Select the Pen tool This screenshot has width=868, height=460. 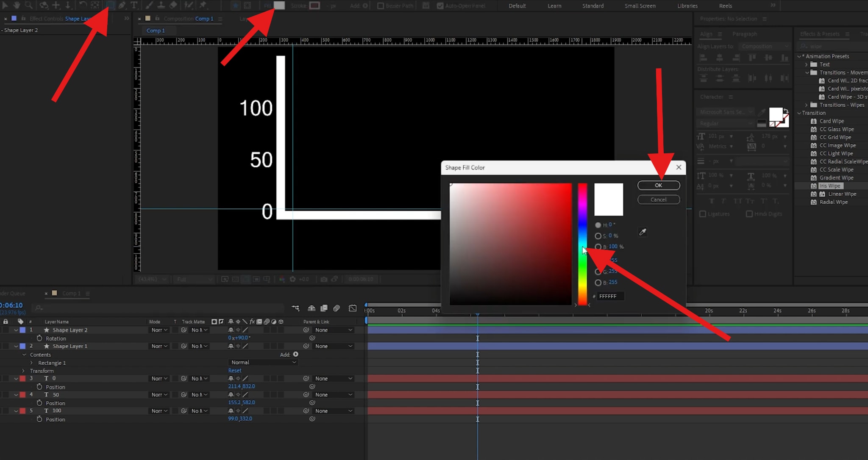click(x=122, y=6)
